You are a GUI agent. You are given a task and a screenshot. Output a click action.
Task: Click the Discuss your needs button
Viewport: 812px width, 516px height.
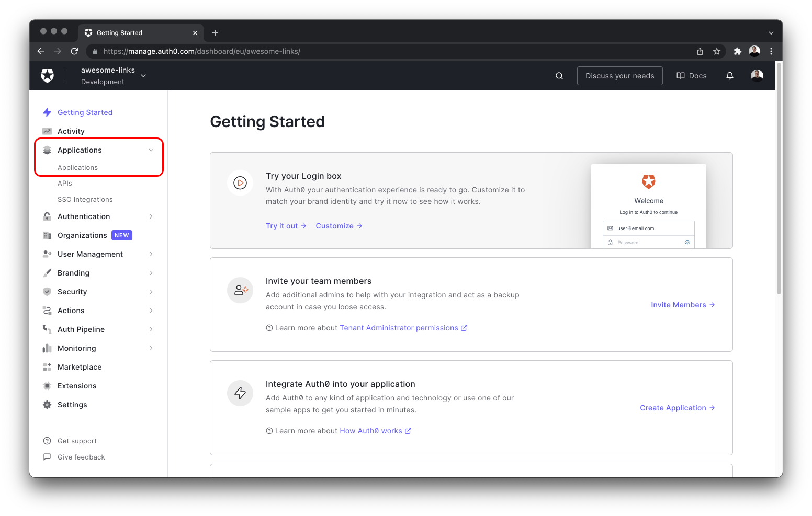click(619, 75)
